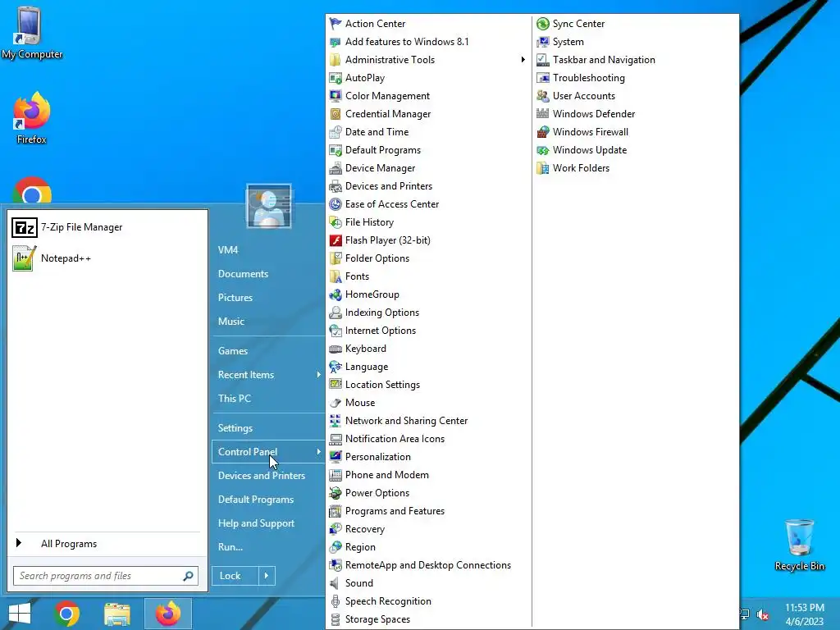Open Music from Start menu
840x630 pixels.
point(231,322)
